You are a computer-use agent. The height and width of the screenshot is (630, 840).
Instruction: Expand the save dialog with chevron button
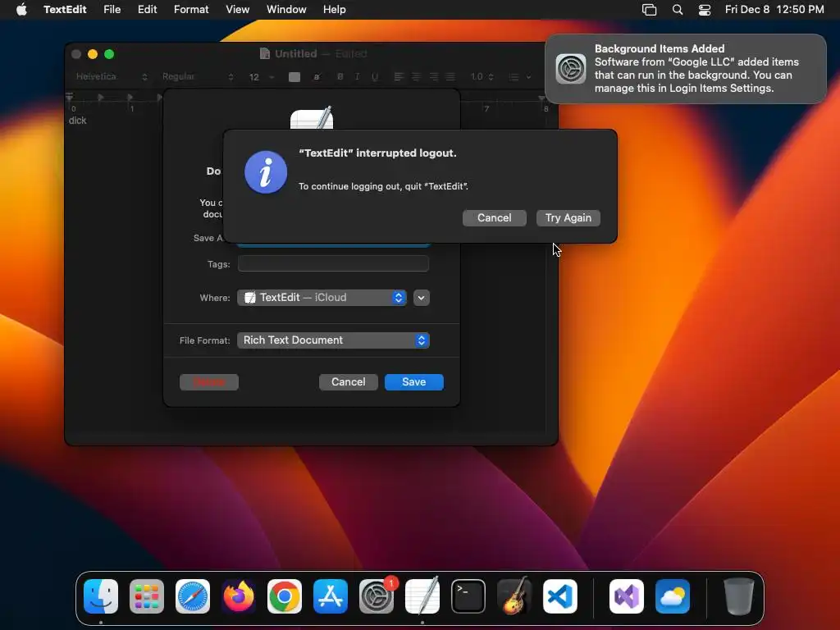click(x=421, y=297)
